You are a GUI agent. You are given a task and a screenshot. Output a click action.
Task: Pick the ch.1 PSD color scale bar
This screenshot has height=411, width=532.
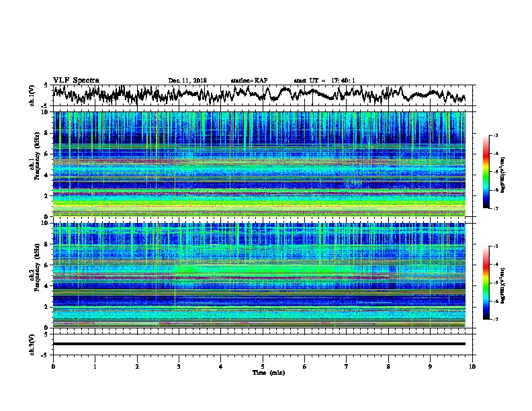tap(486, 172)
